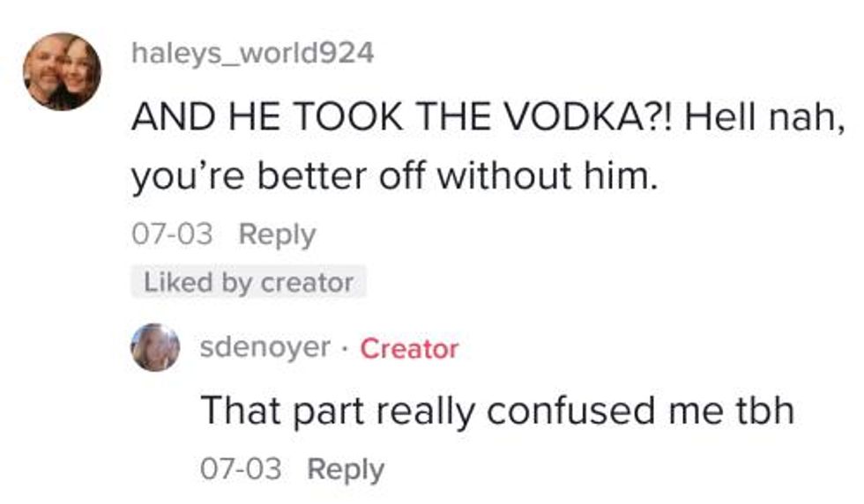Open haleys_world924's profile picture
Image resolution: width=864 pixels, height=504 pixels.
coord(62,70)
